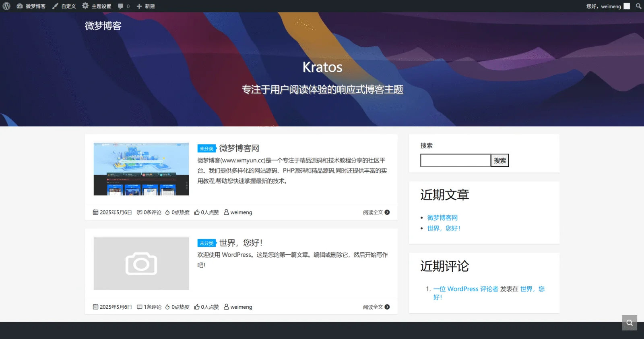The image size is (644, 339).
Task: Click the Kratos banner heading
Action: point(322,67)
